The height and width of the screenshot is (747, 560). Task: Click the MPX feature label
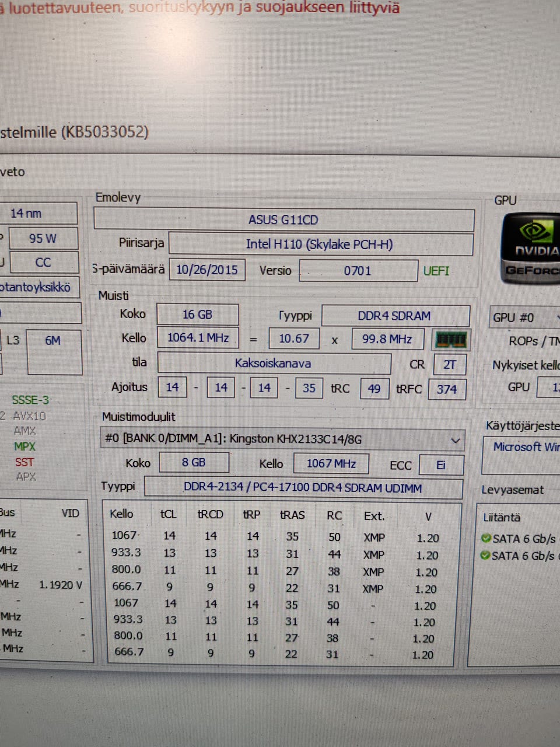(24, 446)
